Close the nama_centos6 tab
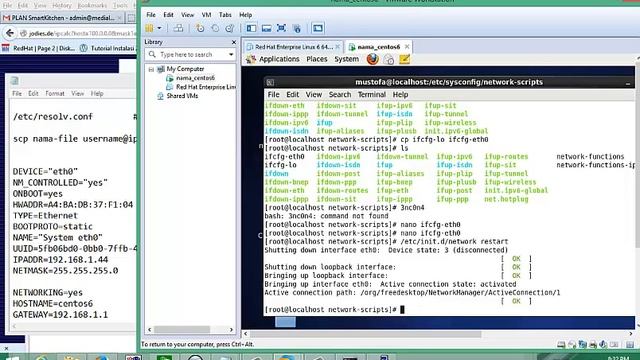640x360 pixels. click(407, 47)
